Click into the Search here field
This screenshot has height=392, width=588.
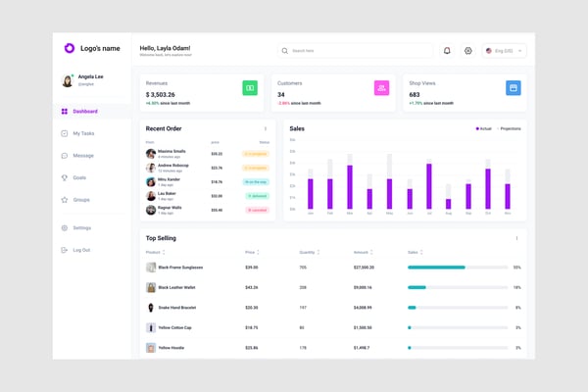[x=355, y=51]
